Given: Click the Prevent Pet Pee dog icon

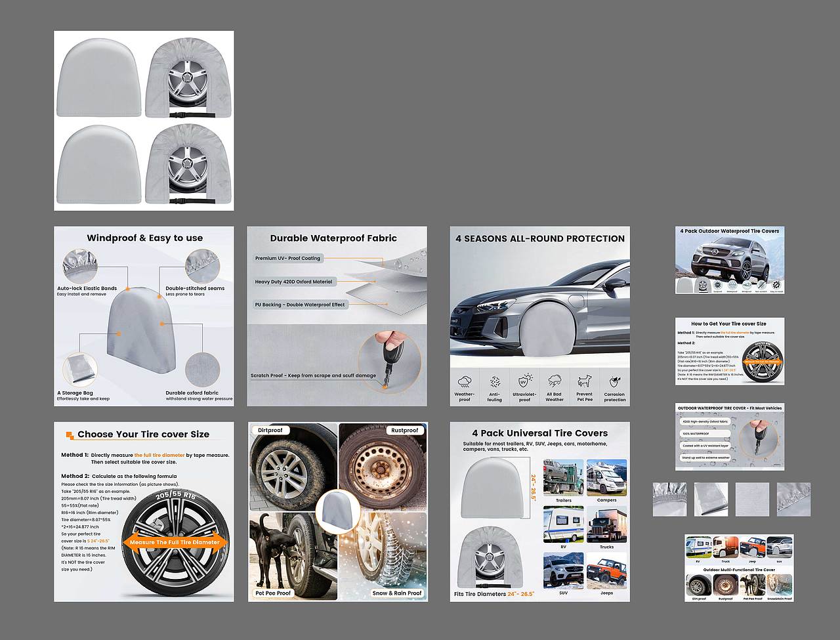Looking at the screenshot, I should (x=584, y=381).
